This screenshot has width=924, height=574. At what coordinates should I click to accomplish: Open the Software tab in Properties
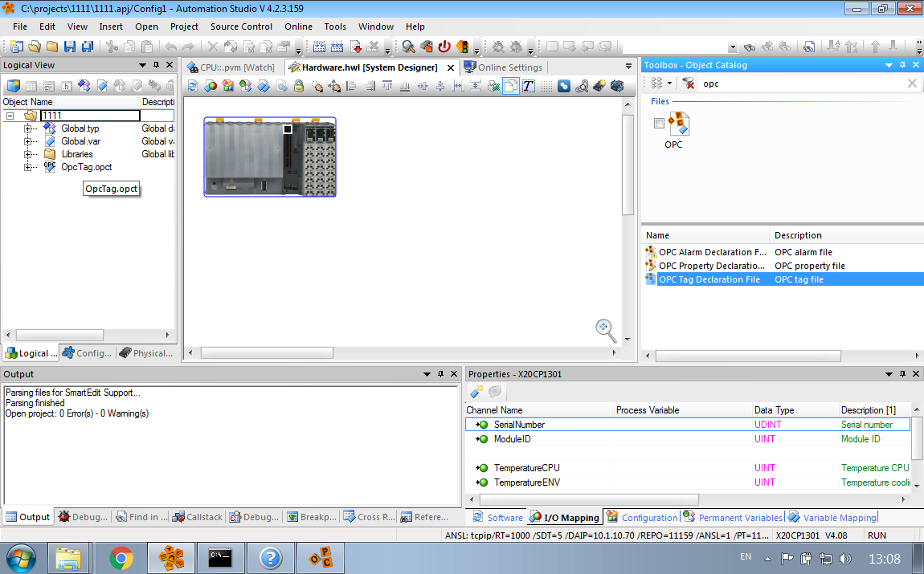click(x=498, y=518)
